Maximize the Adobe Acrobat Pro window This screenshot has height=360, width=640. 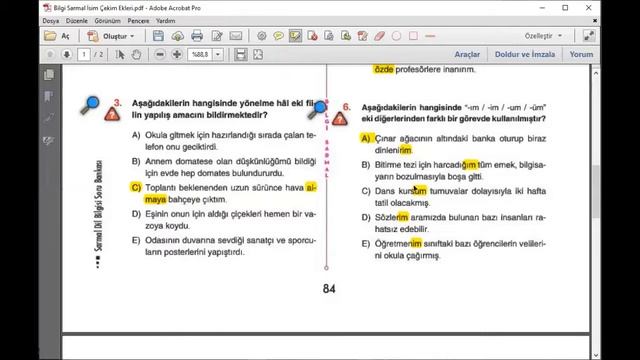point(565,8)
